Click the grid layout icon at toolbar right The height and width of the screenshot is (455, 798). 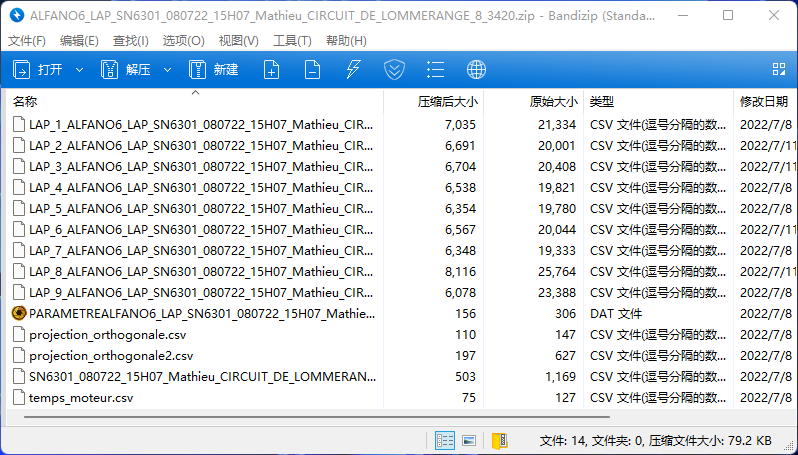(779, 69)
